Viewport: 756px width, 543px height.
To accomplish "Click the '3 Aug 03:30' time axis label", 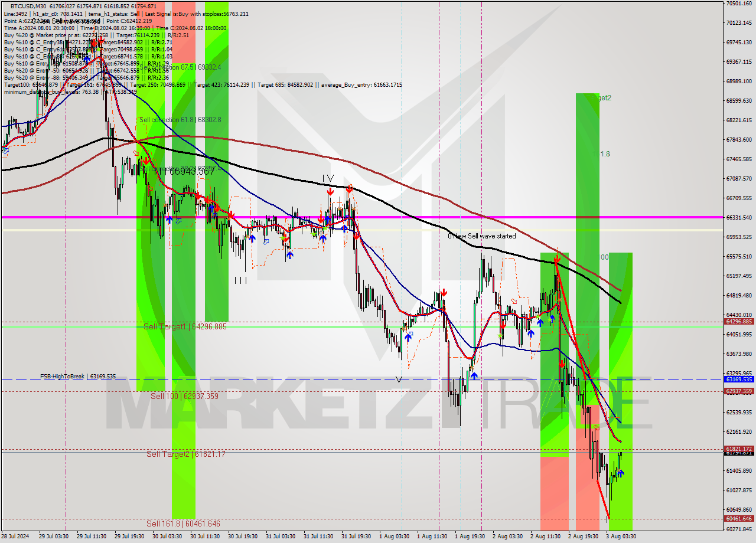I will click(621, 537).
